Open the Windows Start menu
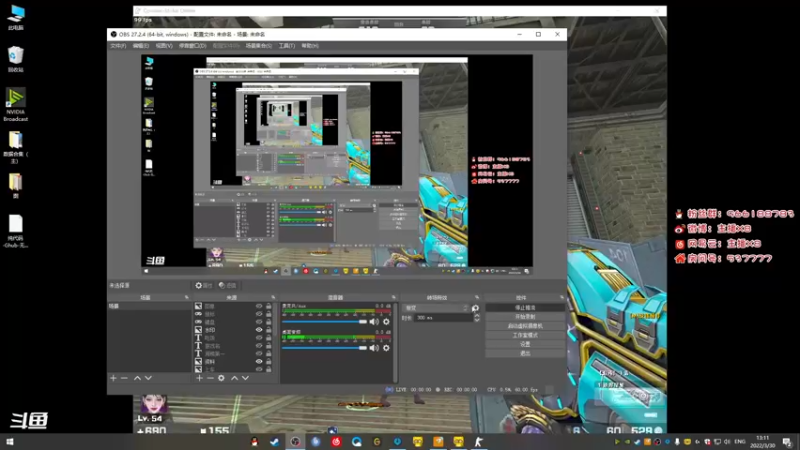The height and width of the screenshot is (450, 800). [10, 442]
